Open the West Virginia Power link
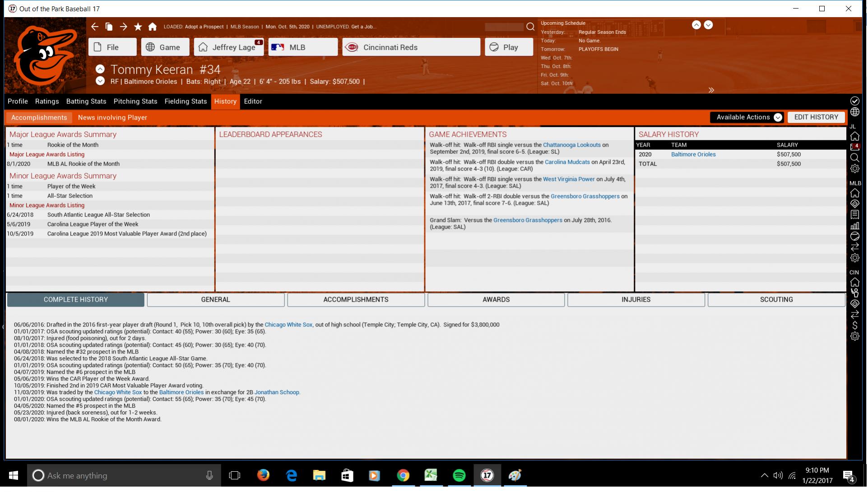 (569, 179)
